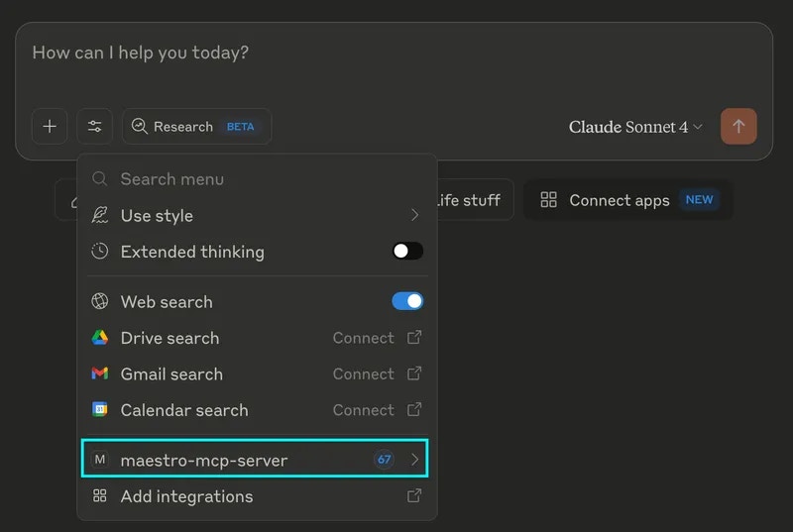Click the maestro-mcp-server M avatar icon

pos(100,460)
